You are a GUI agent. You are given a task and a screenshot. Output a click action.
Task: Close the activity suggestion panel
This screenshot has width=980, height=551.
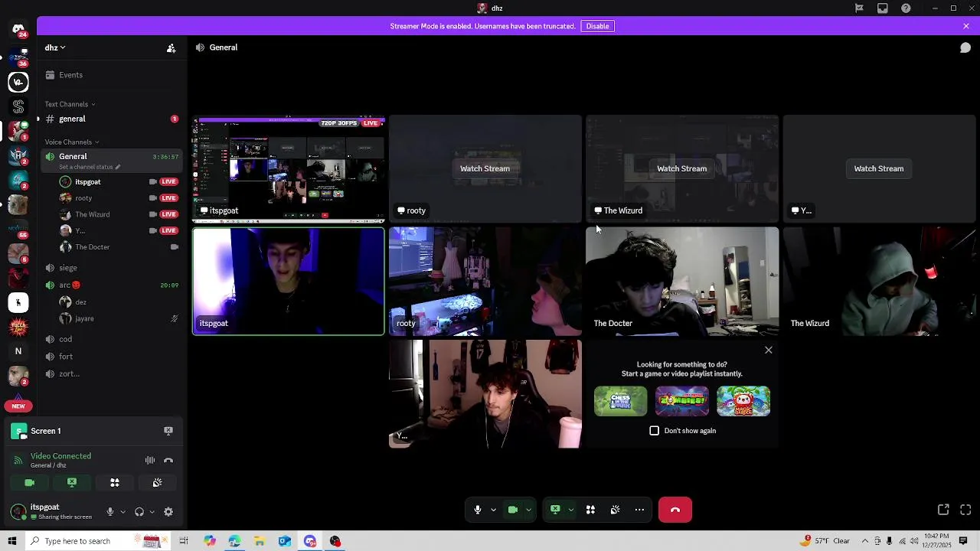pyautogui.click(x=769, y=350)
